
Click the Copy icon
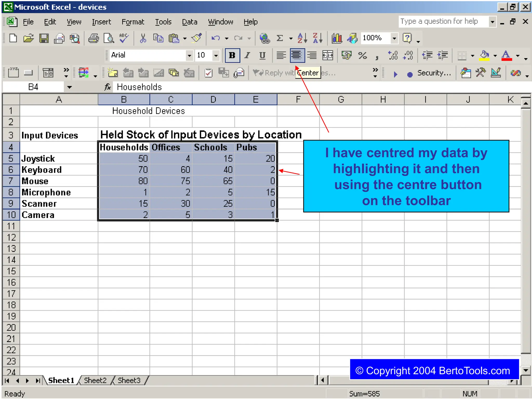pos(158,38)
